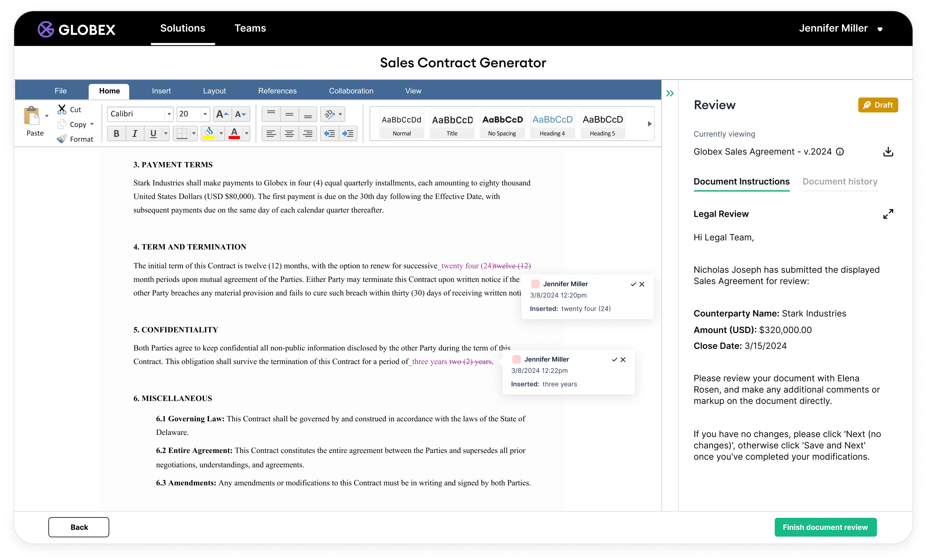Switch to the Insert ribbon tab

(x=161, y=91)
